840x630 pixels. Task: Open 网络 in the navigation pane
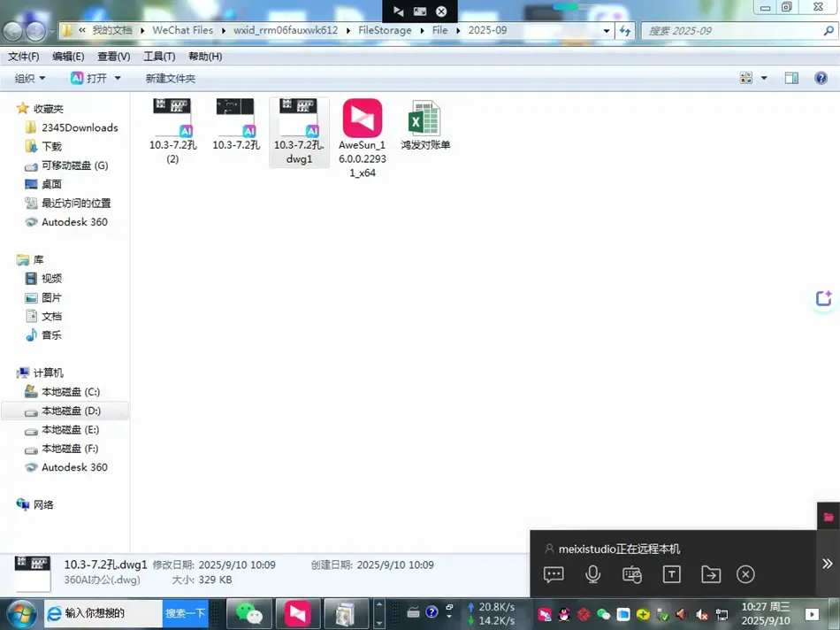pos(34,504)
